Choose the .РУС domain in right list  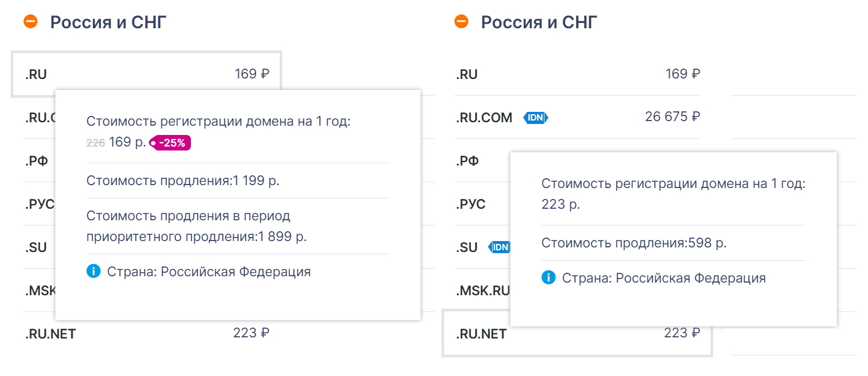pos(471,204)
